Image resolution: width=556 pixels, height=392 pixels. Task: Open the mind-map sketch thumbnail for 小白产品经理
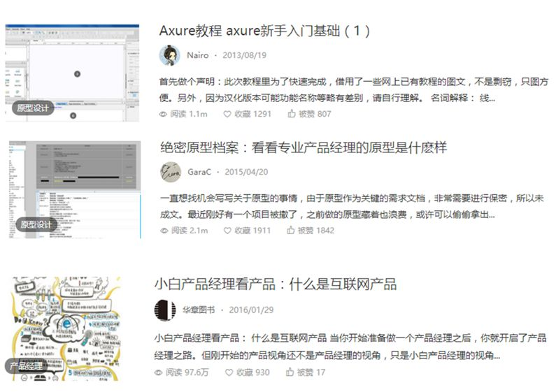click(x=66, y=329)
